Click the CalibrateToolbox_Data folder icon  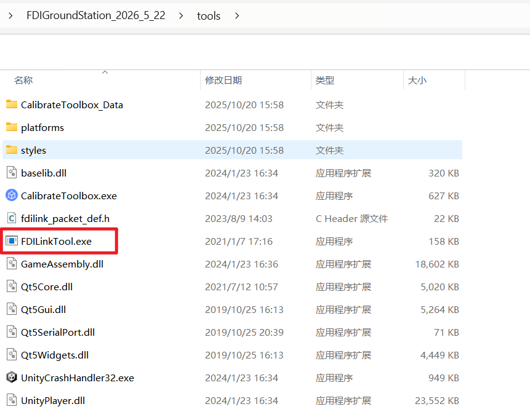[x=12, y=105]
